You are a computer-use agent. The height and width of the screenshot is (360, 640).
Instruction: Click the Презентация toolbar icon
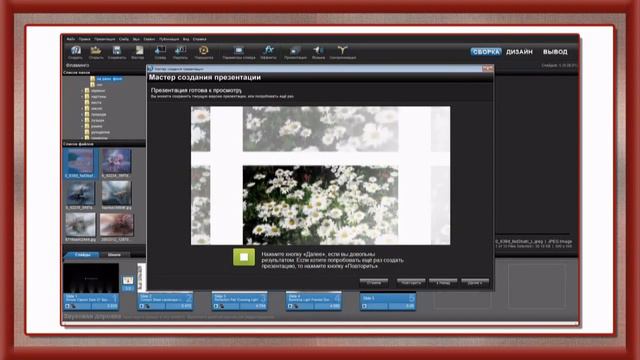[x=295, y=52]
